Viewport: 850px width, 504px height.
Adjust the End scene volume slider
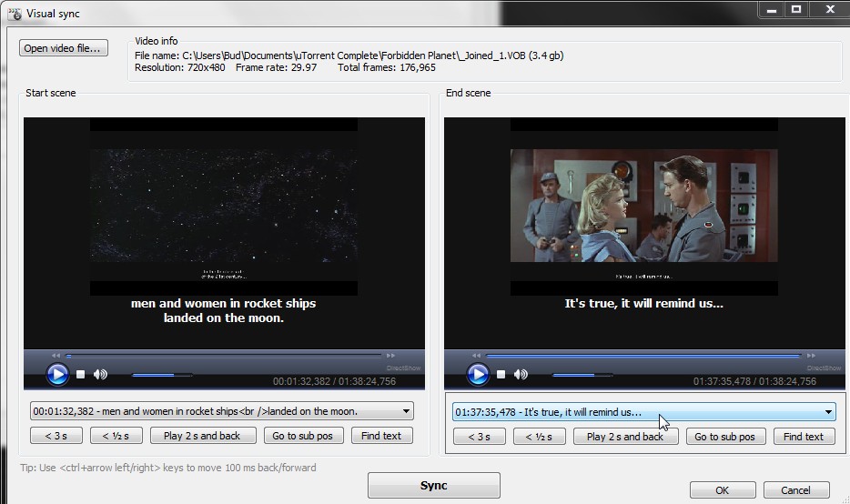pos(582,375)
